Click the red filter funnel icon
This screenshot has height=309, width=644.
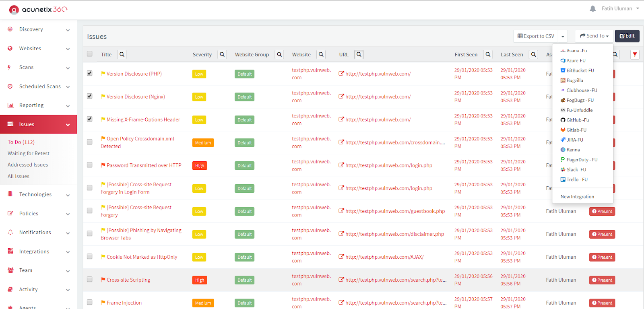[635, 54]
